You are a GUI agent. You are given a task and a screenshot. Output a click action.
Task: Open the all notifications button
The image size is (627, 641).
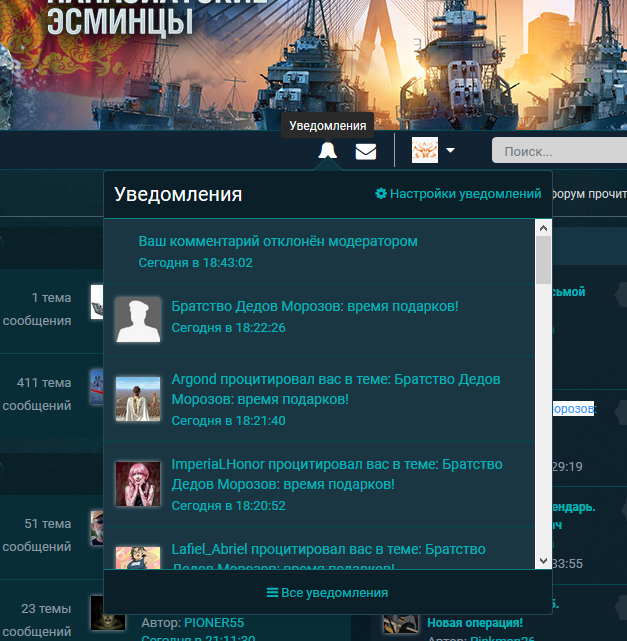point(327,592)
